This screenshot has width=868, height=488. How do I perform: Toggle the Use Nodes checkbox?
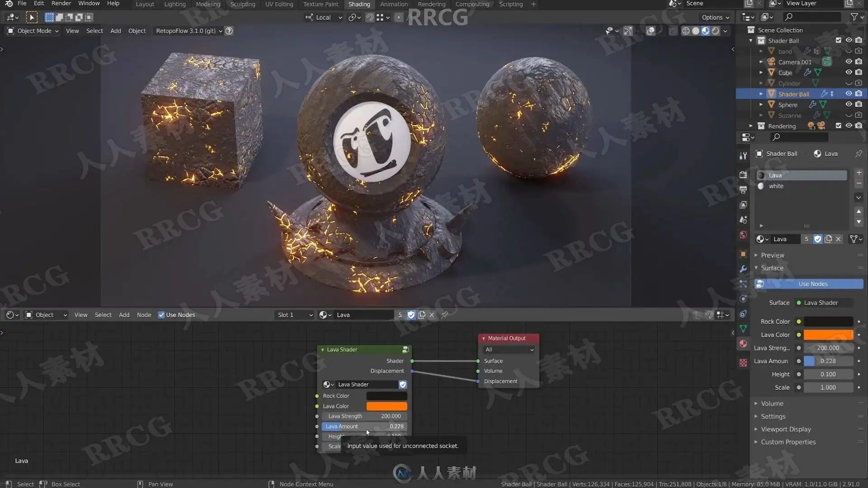click(x=161, y=315)
